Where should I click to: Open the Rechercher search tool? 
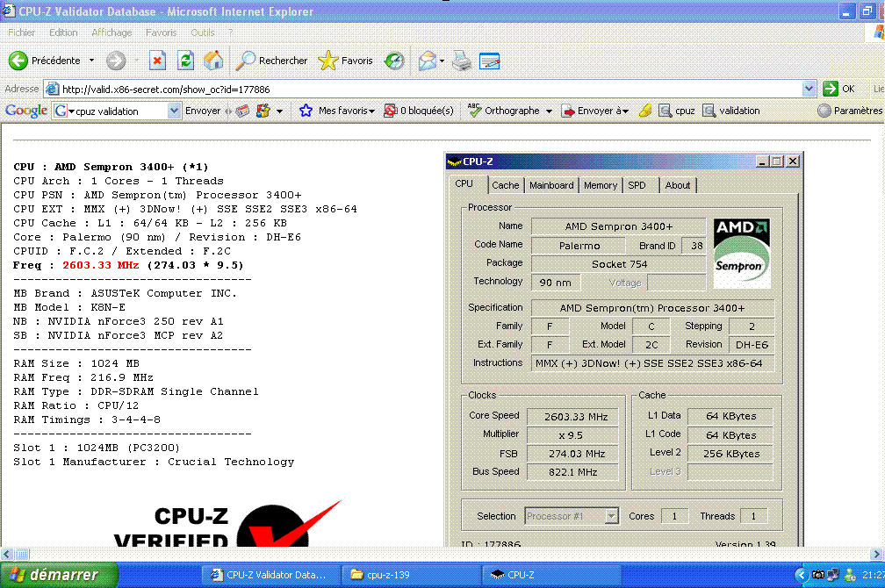coord(271,61)
